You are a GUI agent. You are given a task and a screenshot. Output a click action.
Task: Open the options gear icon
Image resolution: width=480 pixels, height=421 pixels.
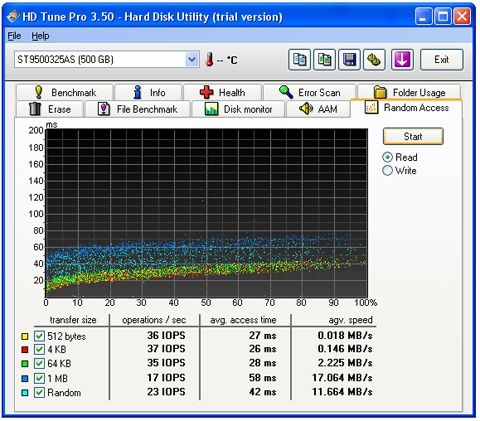tap(374, 60)
